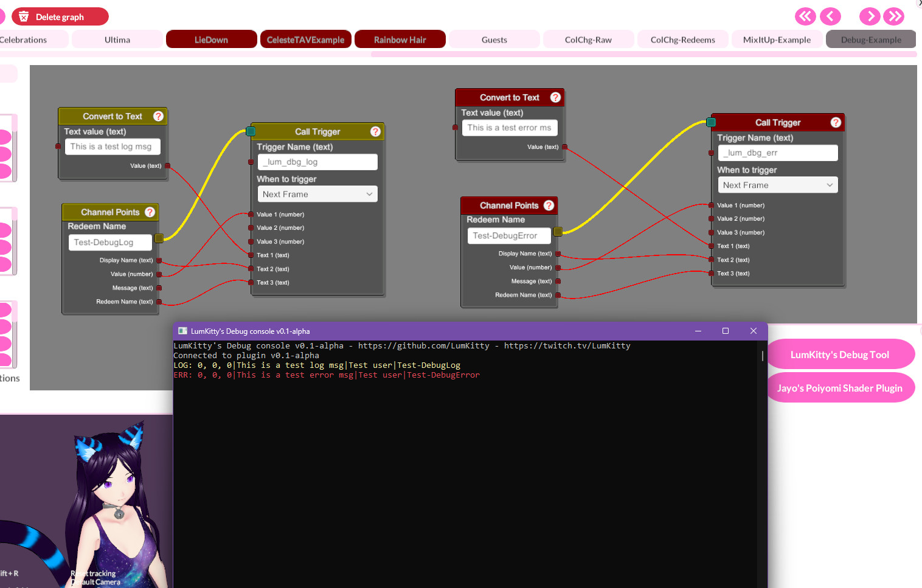Click 'Connected to plugin v0.1-alpha' console line

coord(246,356)
